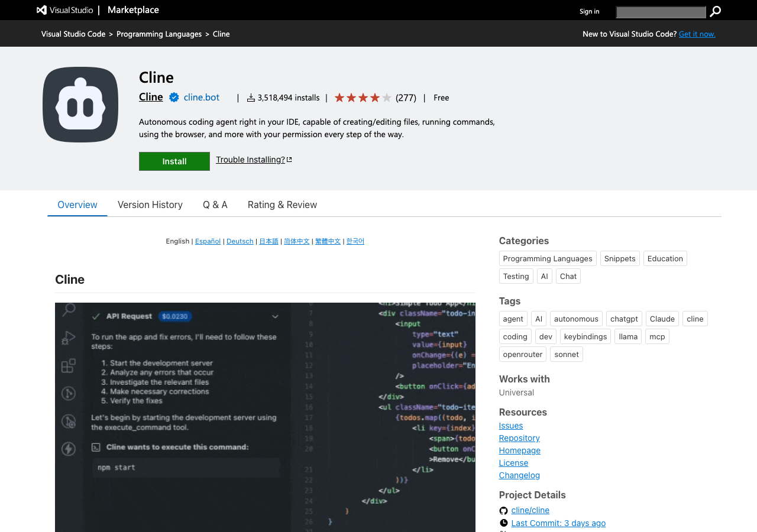Click the openrouter tag

pyautogui.click(x=523, y=354)
